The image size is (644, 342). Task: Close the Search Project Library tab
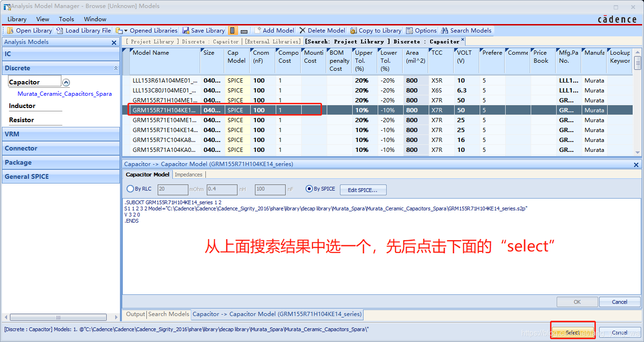[463, 41]
